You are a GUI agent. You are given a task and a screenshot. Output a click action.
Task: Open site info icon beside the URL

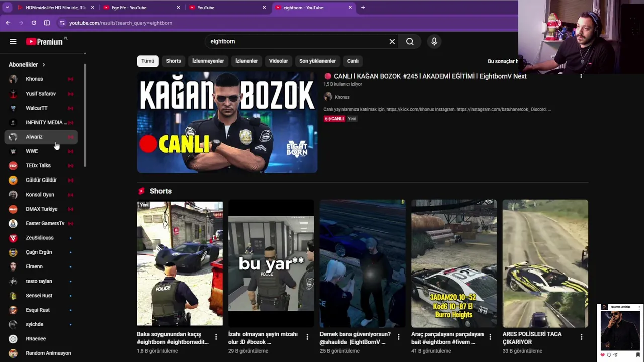coord(62,23)
